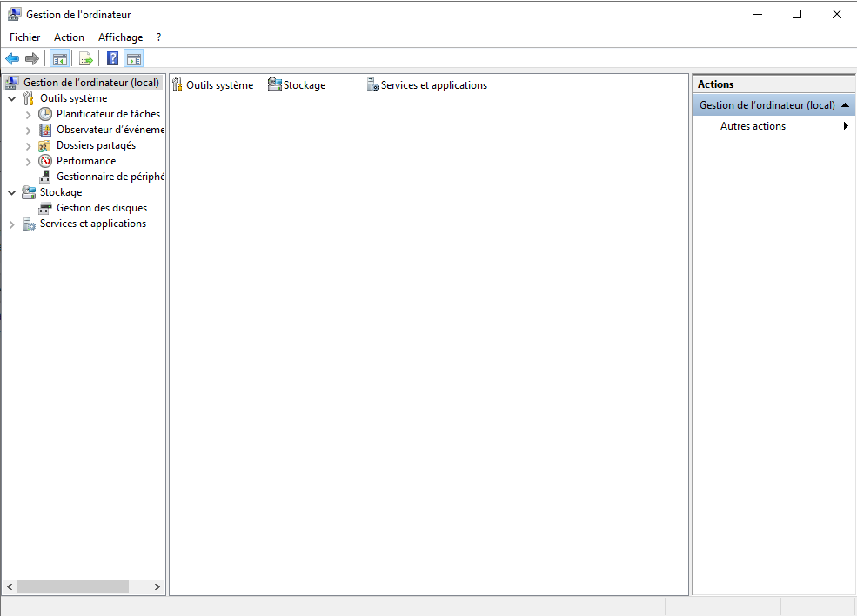Select Planificateur de tâches in tree
The height and width of the screenshot is (616, 857).
click(x=108, y=114)
